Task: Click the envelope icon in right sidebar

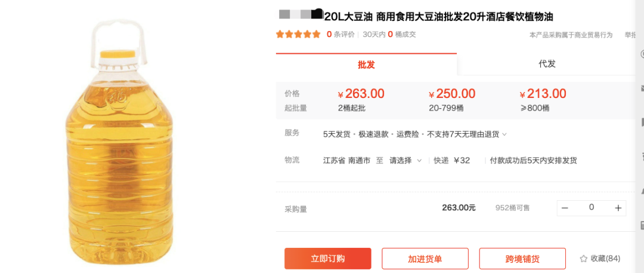Action: click(642, 88)
